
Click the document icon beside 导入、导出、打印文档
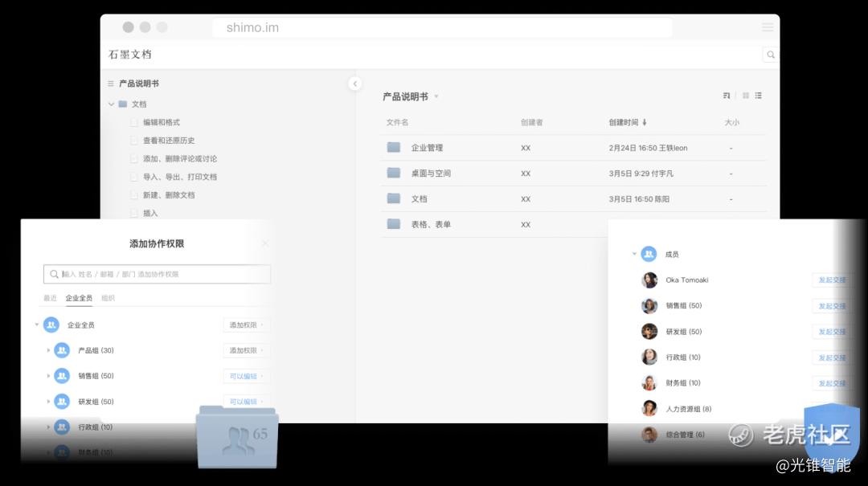click(133, 178)
